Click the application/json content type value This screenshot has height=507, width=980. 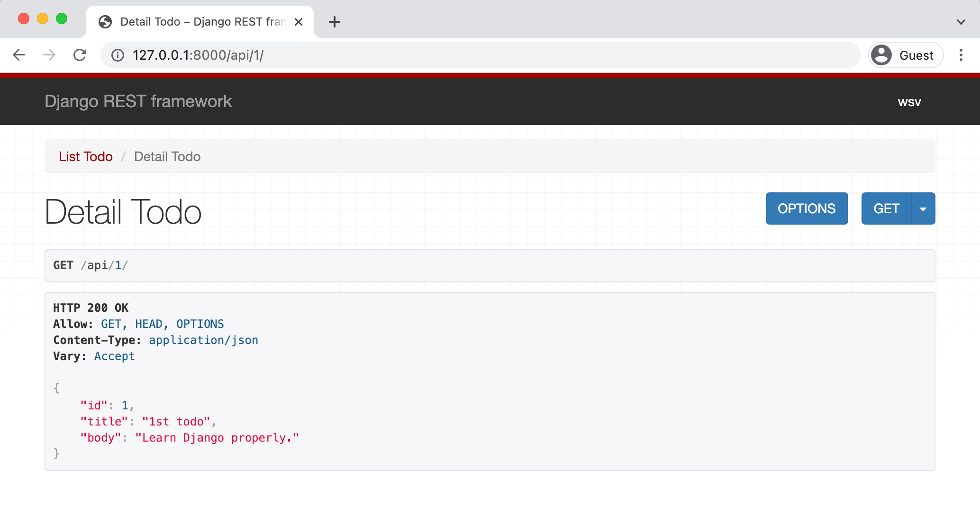[x=204, y=340]
